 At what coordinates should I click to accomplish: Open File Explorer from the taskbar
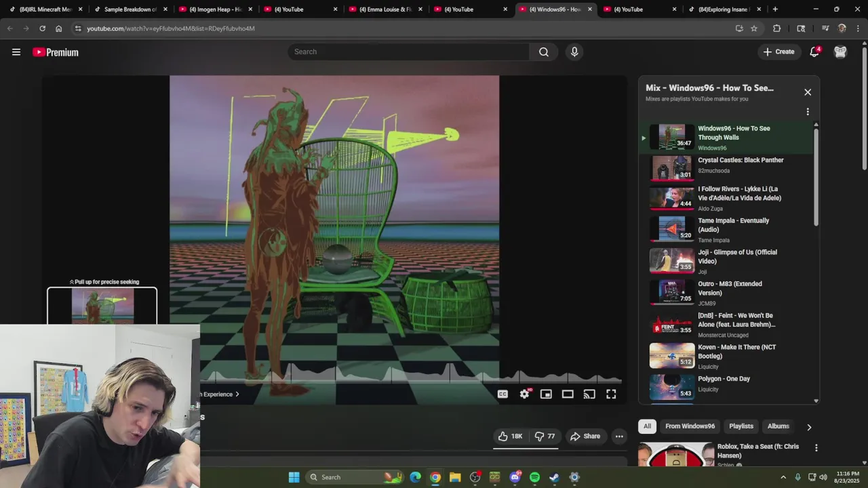[x=455, y=477]
